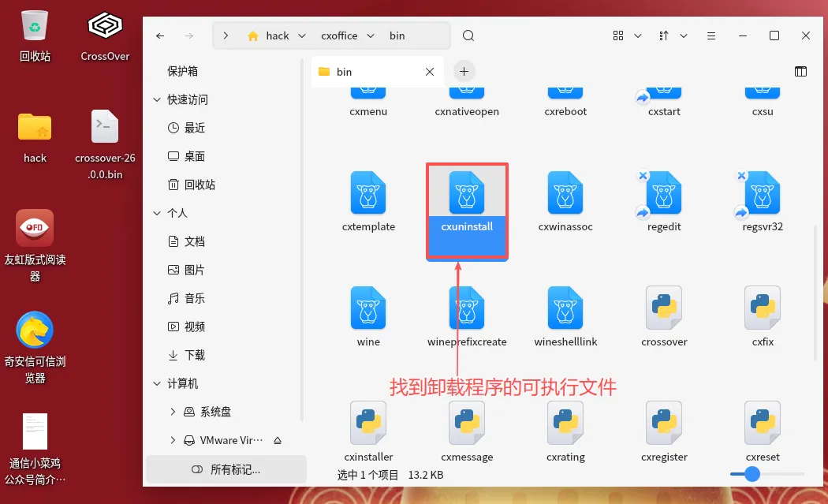
Task: Eject the VMware Virtual drive
Action: [x=278, y=440]
